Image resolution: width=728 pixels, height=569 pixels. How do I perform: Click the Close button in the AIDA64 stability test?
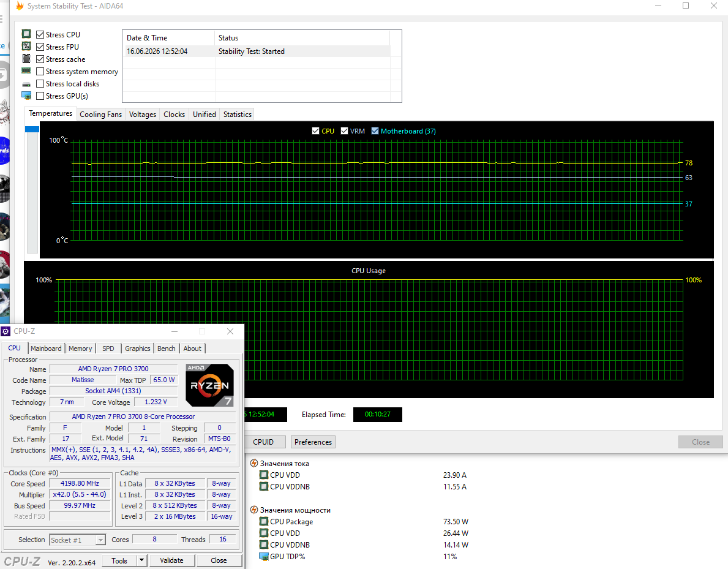coord(700,442)
